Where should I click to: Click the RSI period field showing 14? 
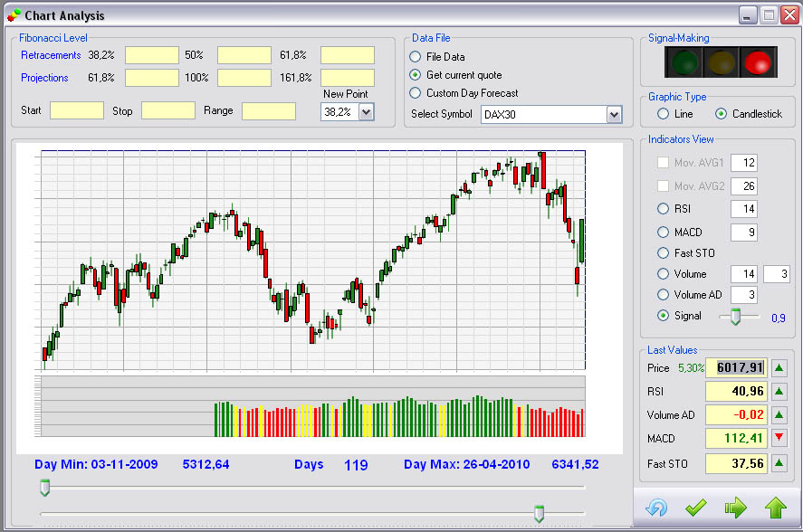(743, 209)
